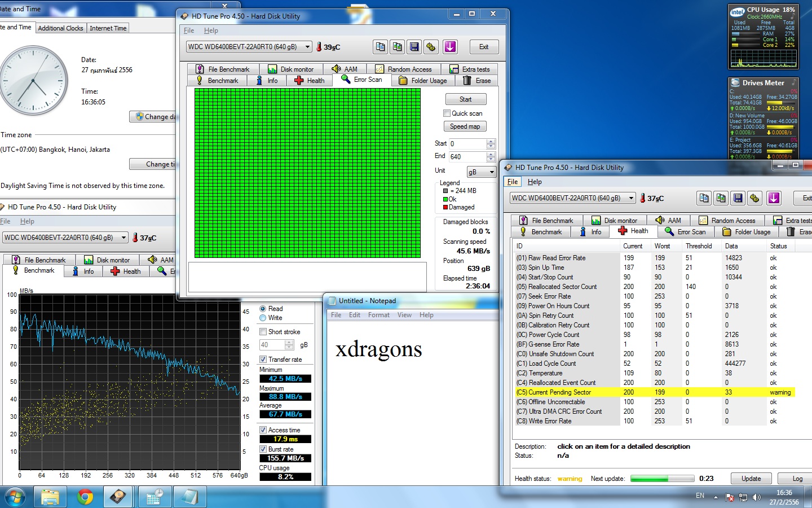Copy text to clipboard in Error Scan window toolbar
This screenshot has width=812, height=508.
coord(381,47)
